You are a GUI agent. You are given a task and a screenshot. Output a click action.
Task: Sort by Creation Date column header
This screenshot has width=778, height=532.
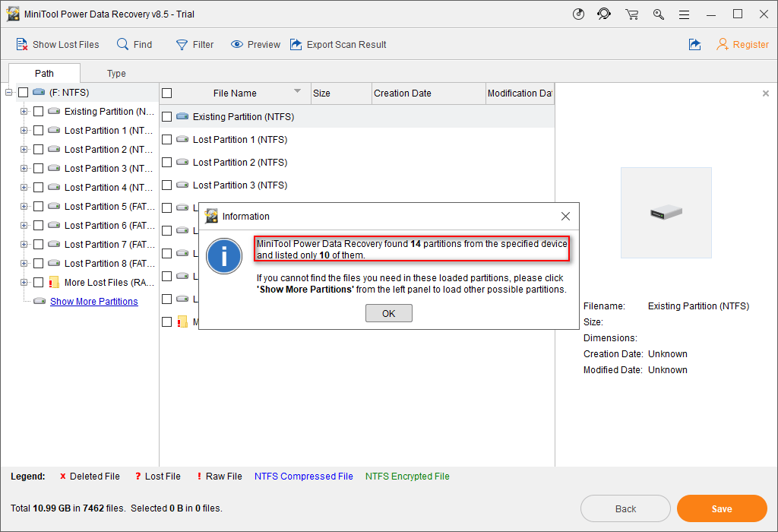[x=429, y=93]
